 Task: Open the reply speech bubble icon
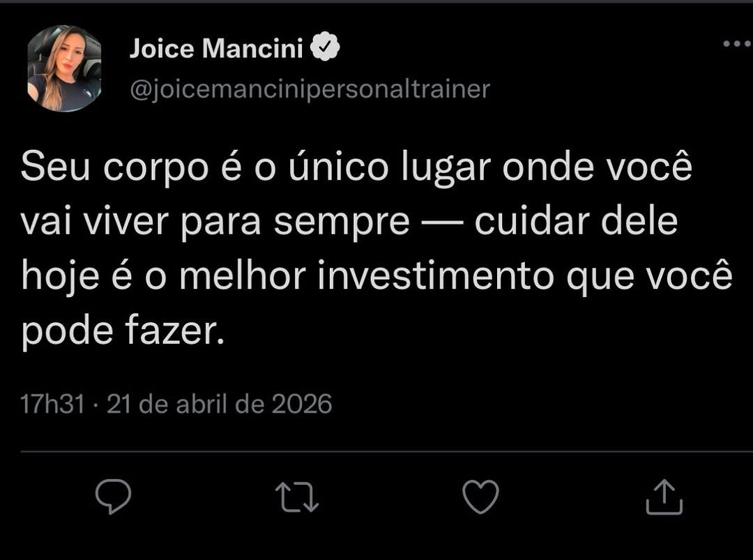point(114,496)
